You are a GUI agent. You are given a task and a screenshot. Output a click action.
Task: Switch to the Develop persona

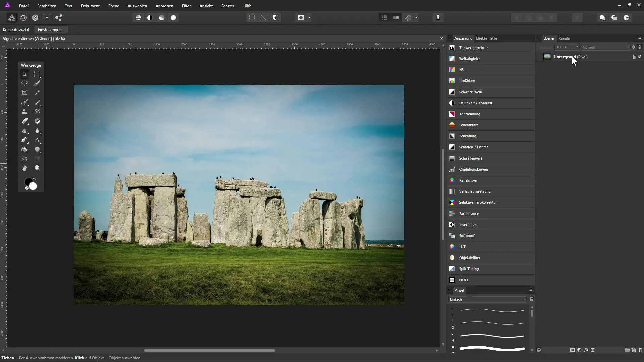[x=35, y=18]
